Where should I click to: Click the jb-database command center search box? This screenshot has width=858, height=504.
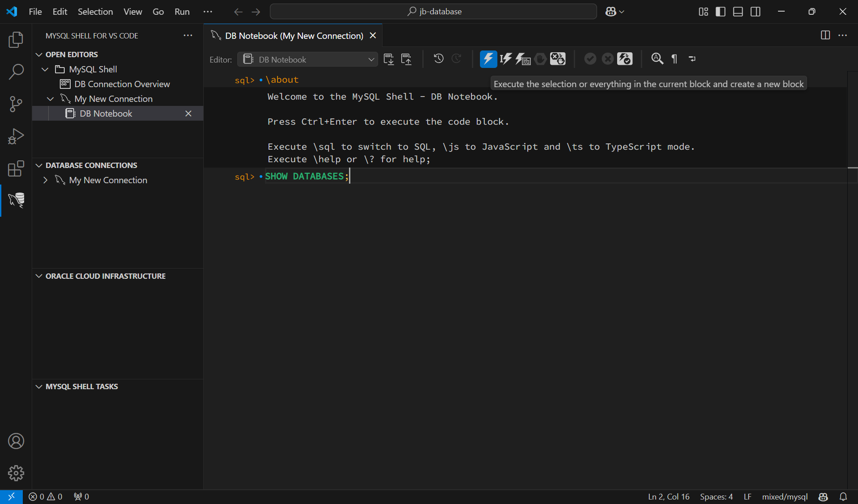click(x=433, y=12)
